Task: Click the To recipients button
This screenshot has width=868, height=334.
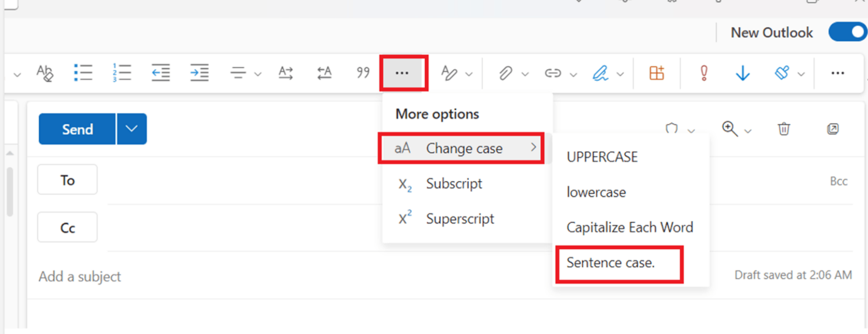Action: (67, 180)
